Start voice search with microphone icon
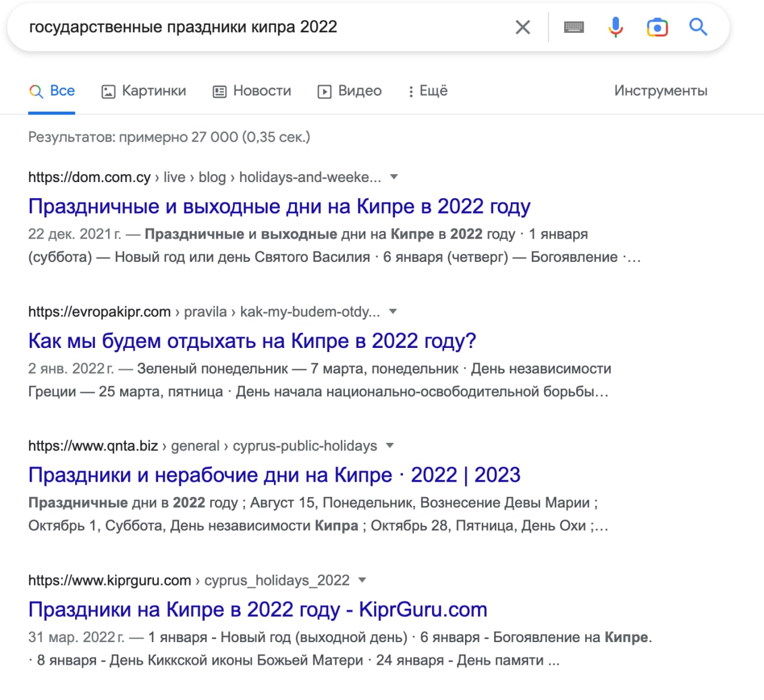The height and width of the screenshot is (700, 764). pos(615,27)
